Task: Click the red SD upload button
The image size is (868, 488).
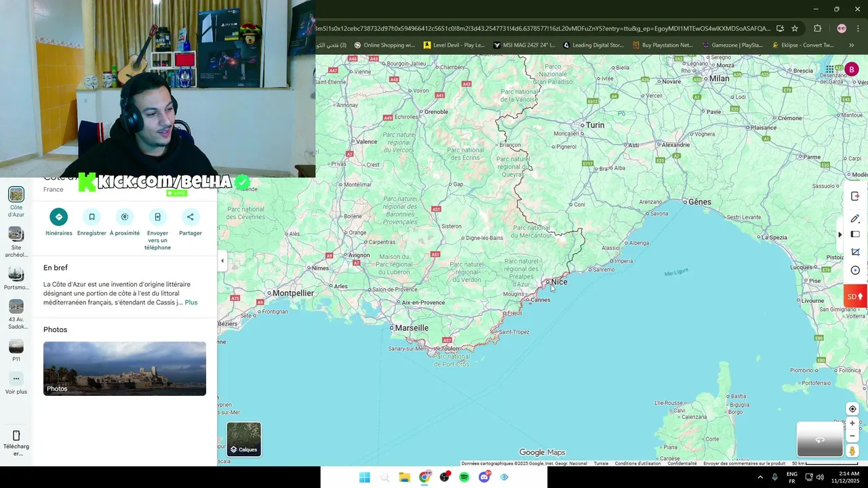Action: pyautogui.click(x=855, y=296)
